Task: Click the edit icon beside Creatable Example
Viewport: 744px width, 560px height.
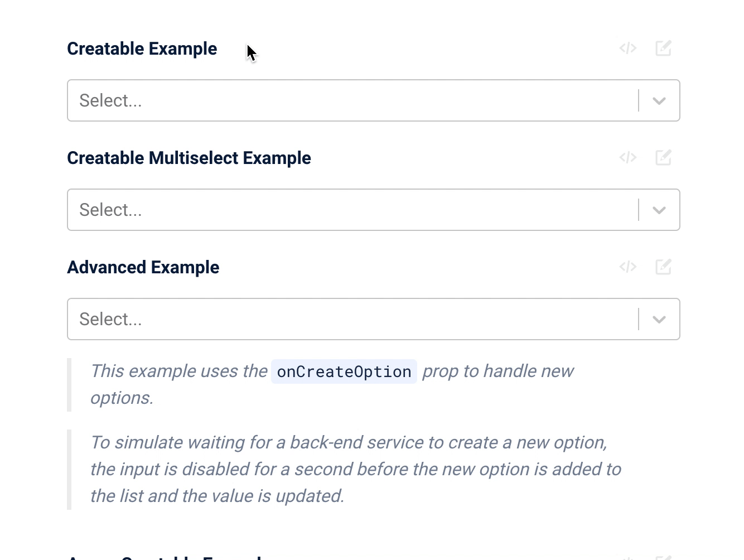Action: pos(663,48)
